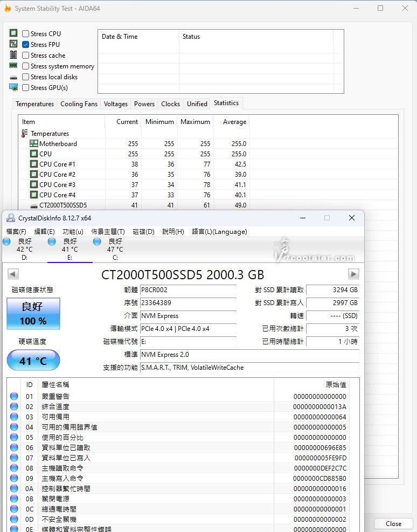
Task: Switch to the Cooling Fans tab
Action: (79, 104)
